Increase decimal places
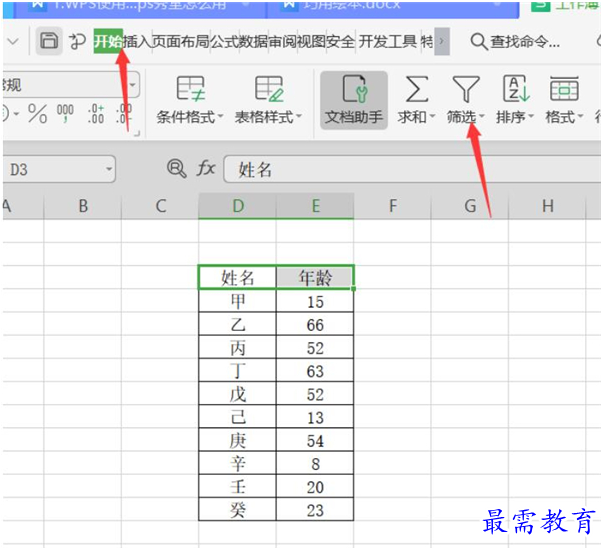The width and height of the screenshot is (604, 553). tap(96, 114)
